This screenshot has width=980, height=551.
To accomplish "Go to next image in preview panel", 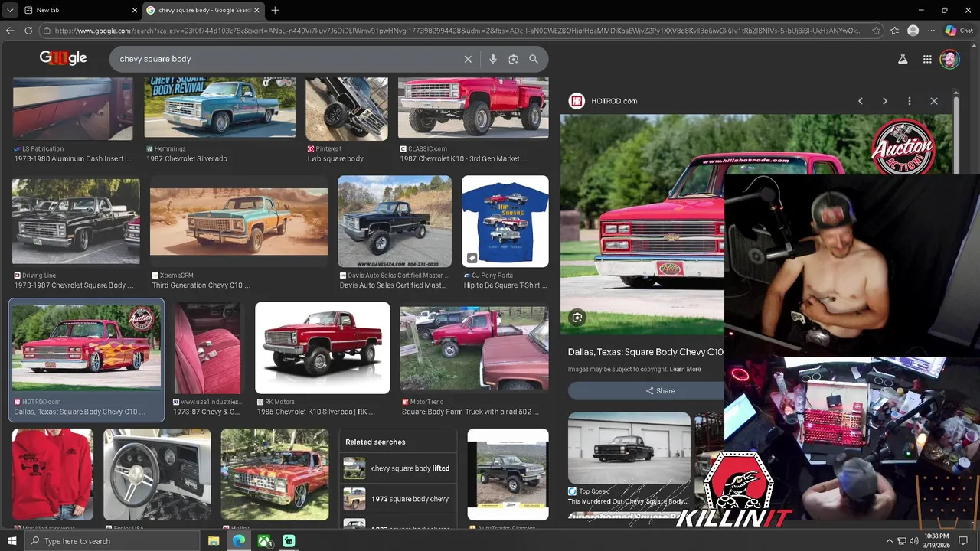I will tap(885, 101).
